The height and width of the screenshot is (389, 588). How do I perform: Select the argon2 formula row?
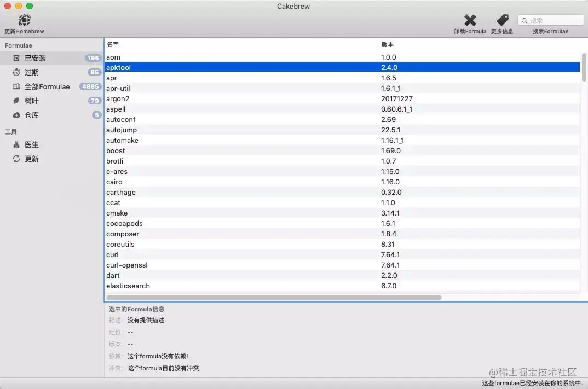pos(342,98)
